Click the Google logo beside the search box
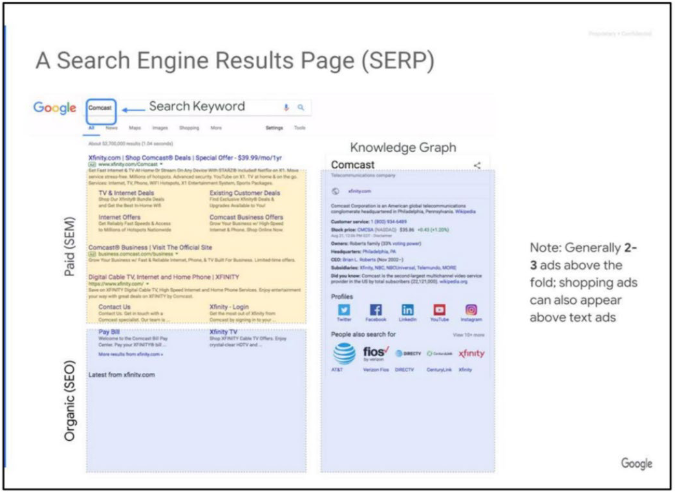 point(55,108)
